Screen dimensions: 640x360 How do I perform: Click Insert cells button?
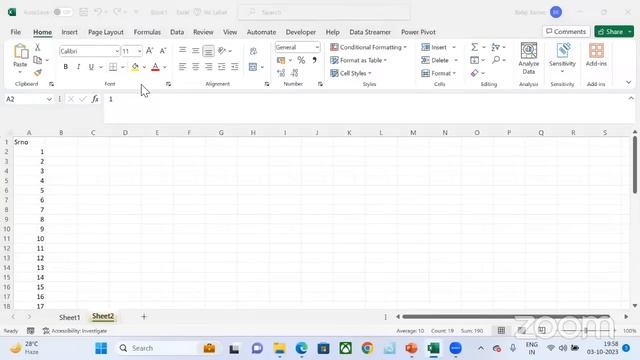tap(434, 47)
